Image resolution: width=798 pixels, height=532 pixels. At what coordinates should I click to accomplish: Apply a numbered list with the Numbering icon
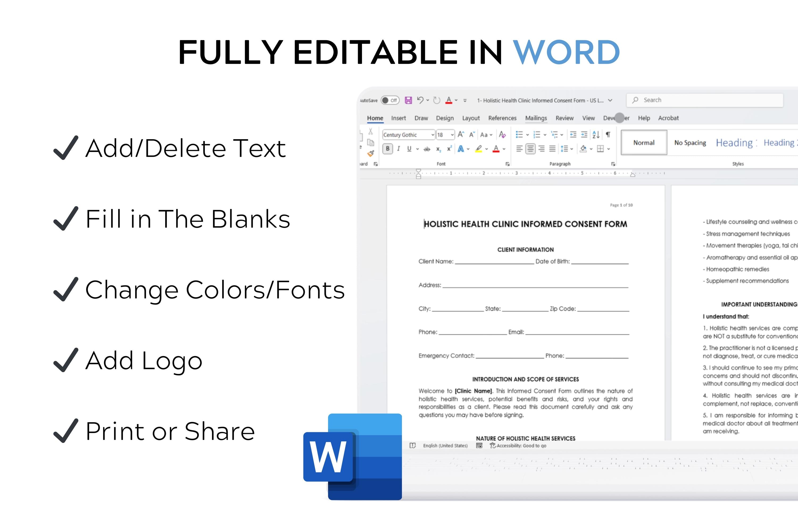coord(537,135)
